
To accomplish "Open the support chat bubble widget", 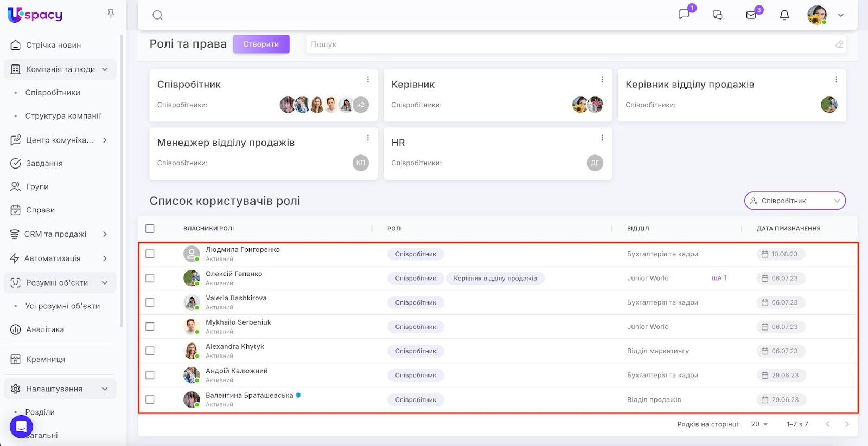I will [21, 427].
